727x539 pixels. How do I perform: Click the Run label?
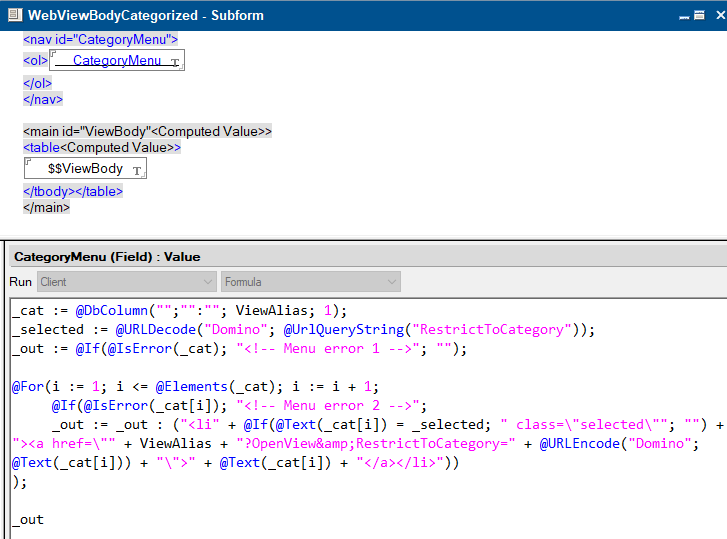pos(20,282)
